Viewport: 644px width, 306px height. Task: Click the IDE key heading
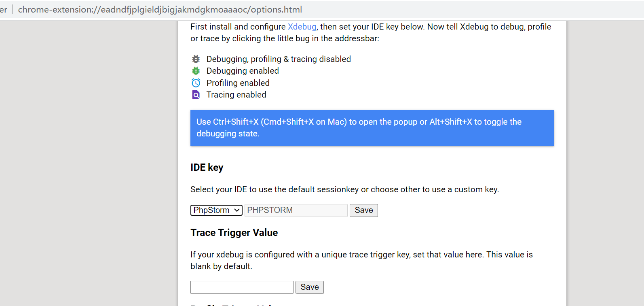pos(207,168)
